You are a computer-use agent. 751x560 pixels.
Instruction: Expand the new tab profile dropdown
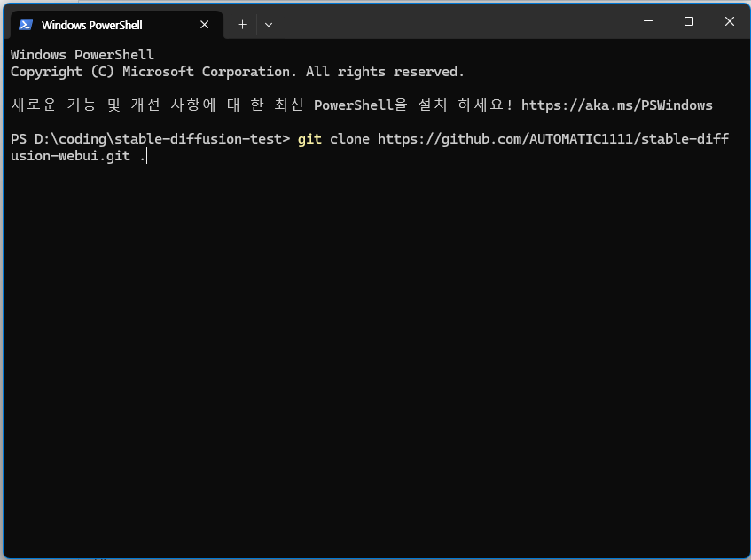click(268, 25)
